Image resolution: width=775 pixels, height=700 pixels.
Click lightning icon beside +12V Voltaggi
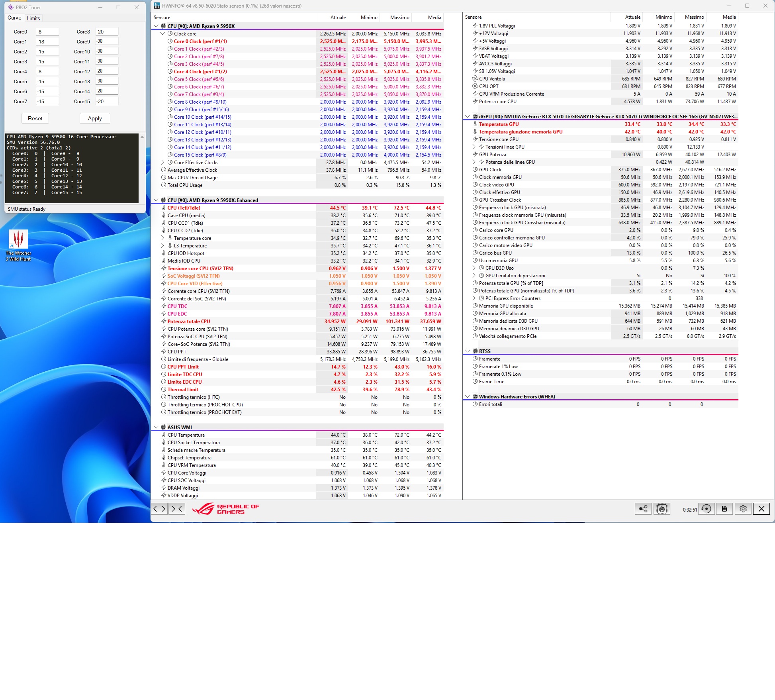tap(475, 33)
